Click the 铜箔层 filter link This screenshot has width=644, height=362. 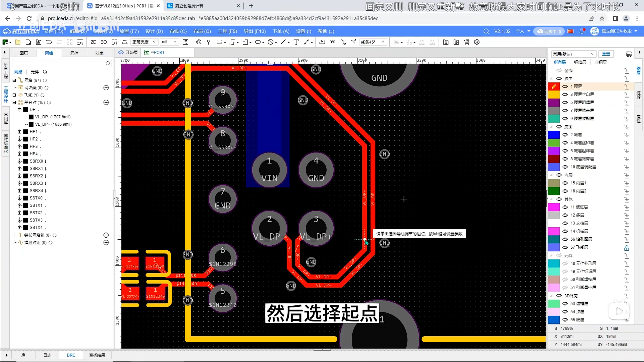(580, 62)
